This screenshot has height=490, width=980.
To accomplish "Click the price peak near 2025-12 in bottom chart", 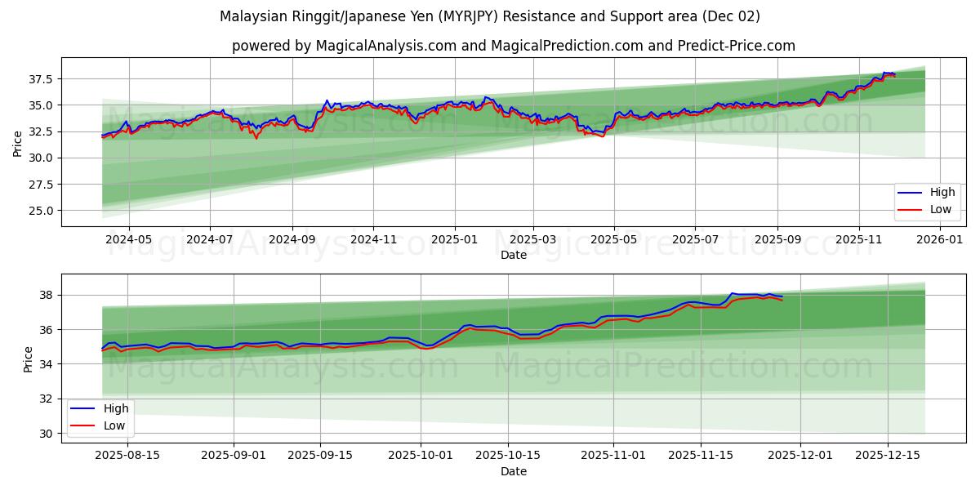I will click(733, 292).
